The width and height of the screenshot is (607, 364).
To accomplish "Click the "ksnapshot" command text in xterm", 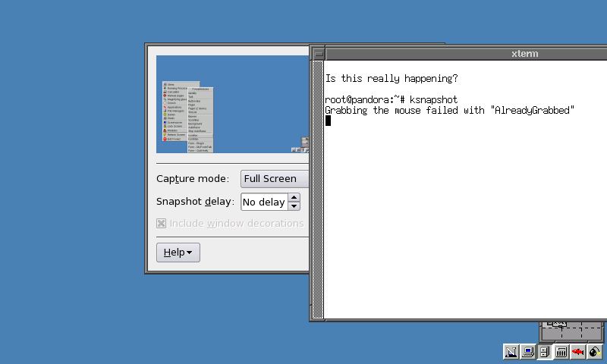I will [433, 100].
